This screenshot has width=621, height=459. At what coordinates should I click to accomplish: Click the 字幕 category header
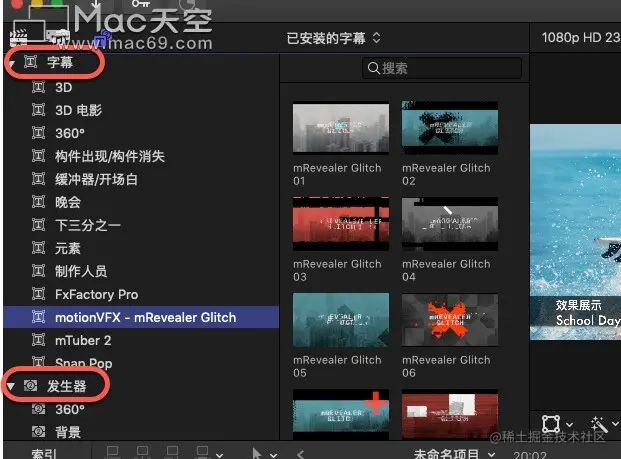point(59,62)
